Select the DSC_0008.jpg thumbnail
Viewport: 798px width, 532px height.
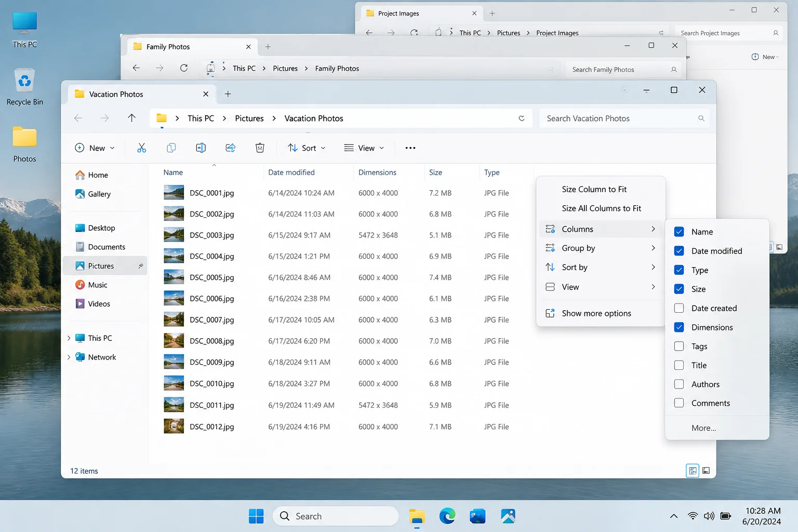[x=174, y=341]
